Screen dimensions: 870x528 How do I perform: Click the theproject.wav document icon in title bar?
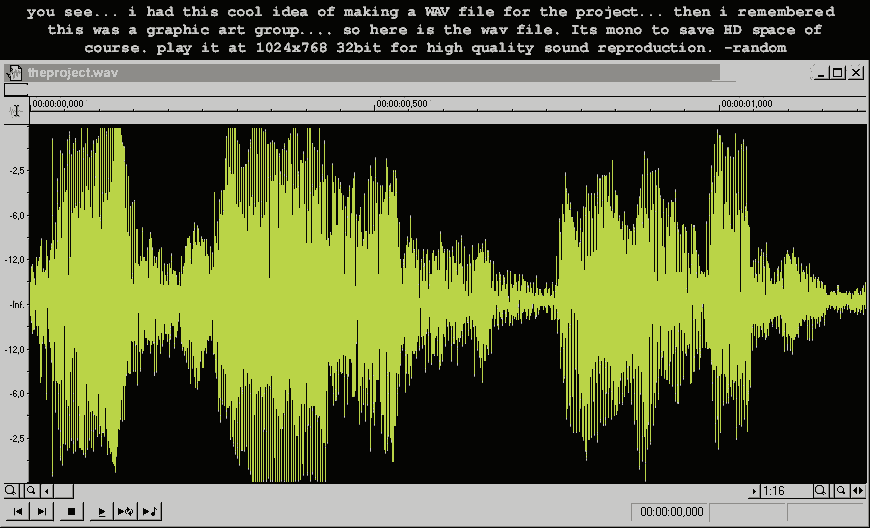coord(14,73)
